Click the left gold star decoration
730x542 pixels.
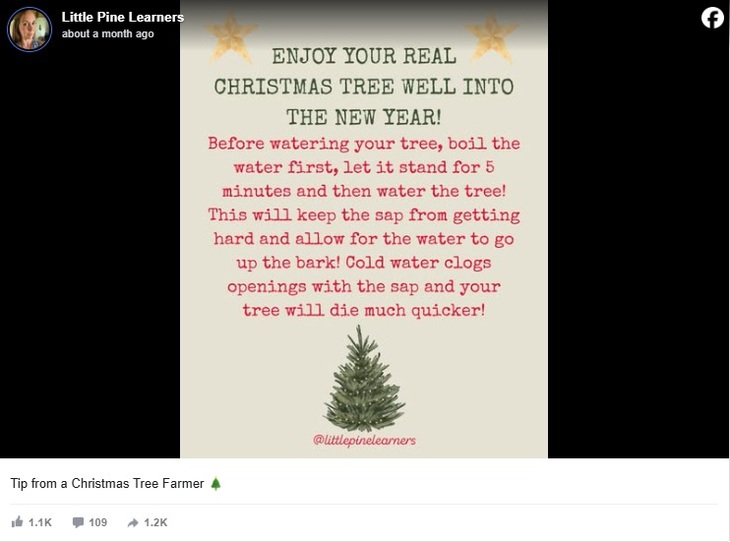(x=231, y=37)
